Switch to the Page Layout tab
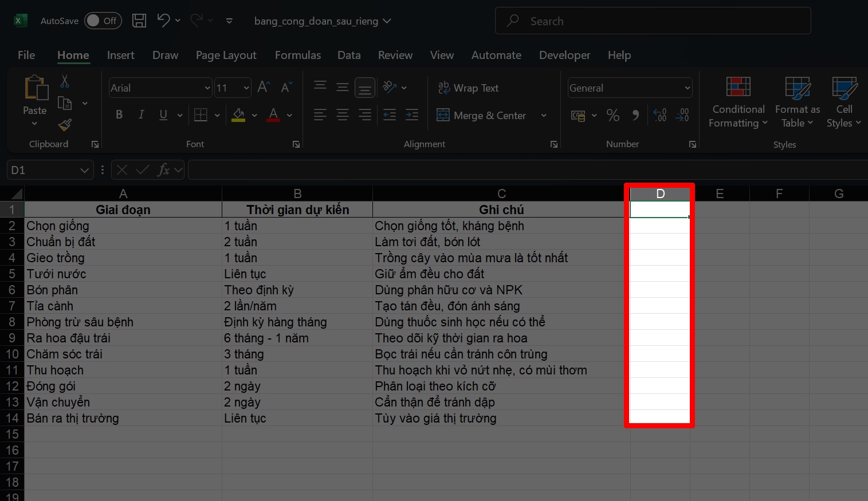Screen dimensions: 868x501 click(226, 55)
